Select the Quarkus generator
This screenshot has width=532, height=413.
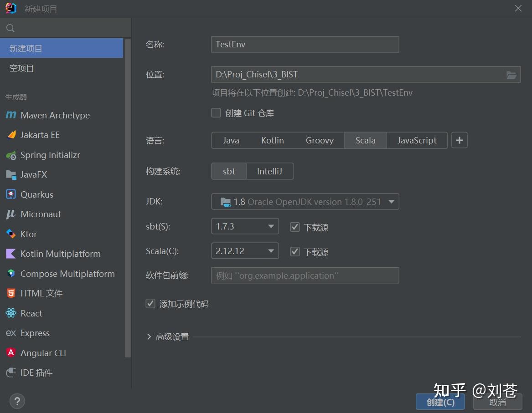[36, 194]
